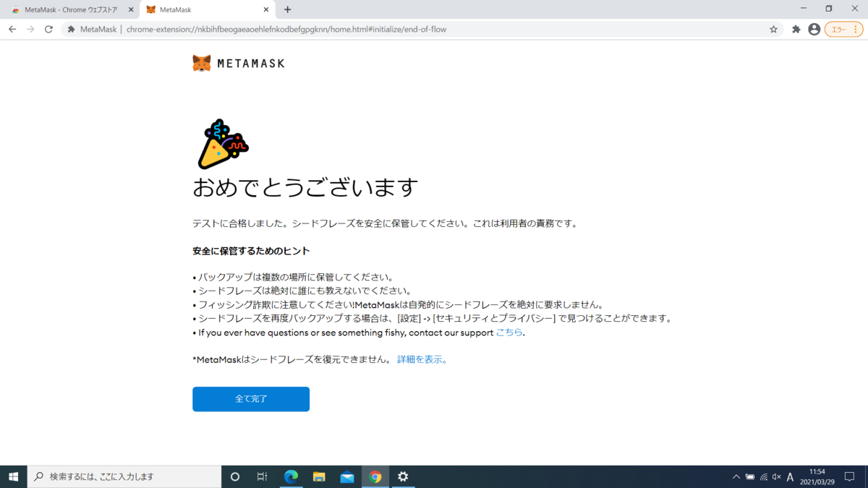Bookmark this page with star icon

(773, 30)
